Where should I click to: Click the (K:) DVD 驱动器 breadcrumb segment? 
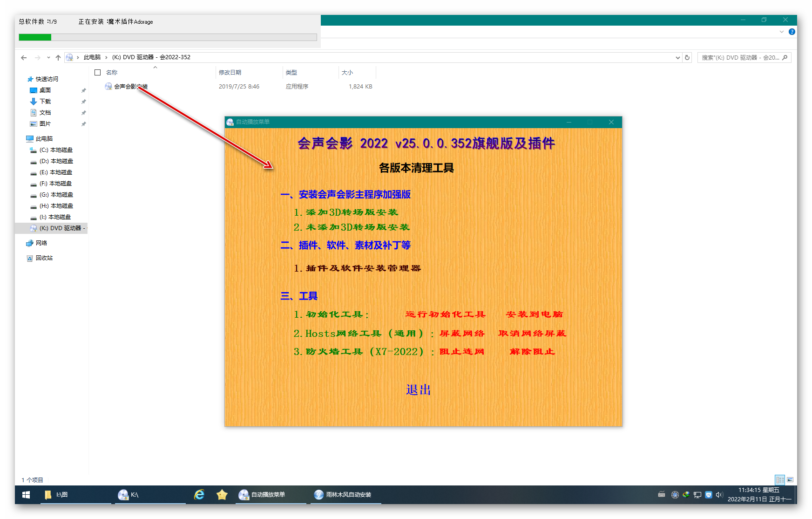click(151, 57)
